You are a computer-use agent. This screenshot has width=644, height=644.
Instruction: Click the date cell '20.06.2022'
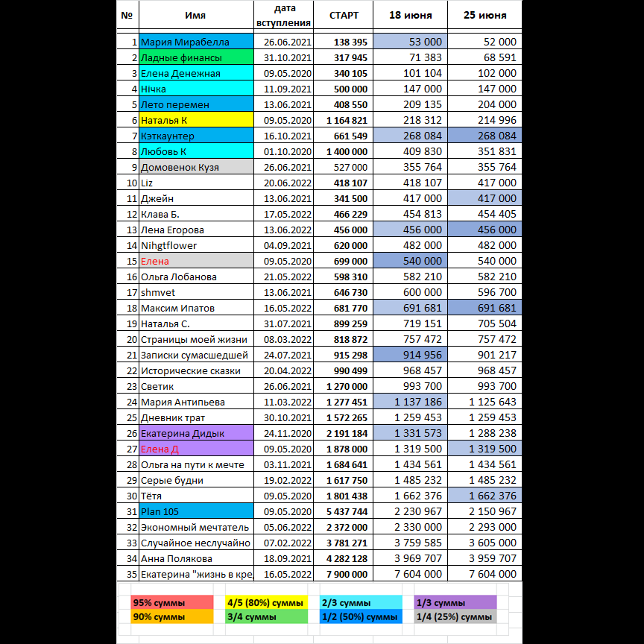pyautogui.click(x=284, y=183)
